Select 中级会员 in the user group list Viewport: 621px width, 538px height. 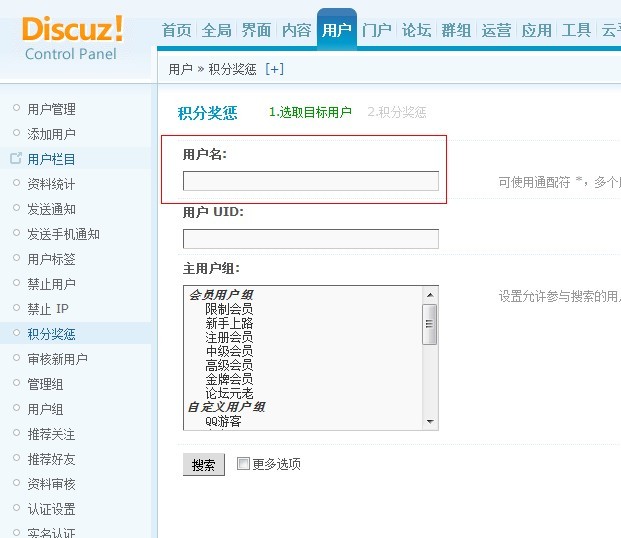coord(229,351)
